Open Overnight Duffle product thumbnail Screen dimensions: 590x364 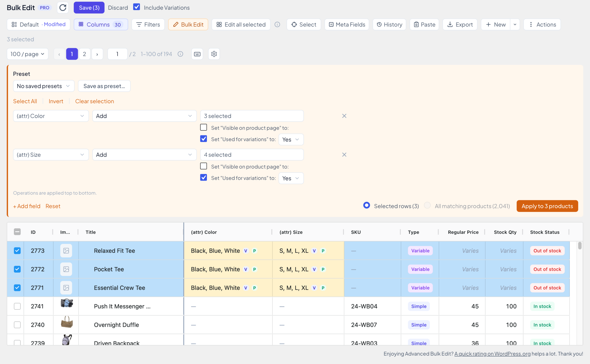pyautogui.click(x=67, y=322)
